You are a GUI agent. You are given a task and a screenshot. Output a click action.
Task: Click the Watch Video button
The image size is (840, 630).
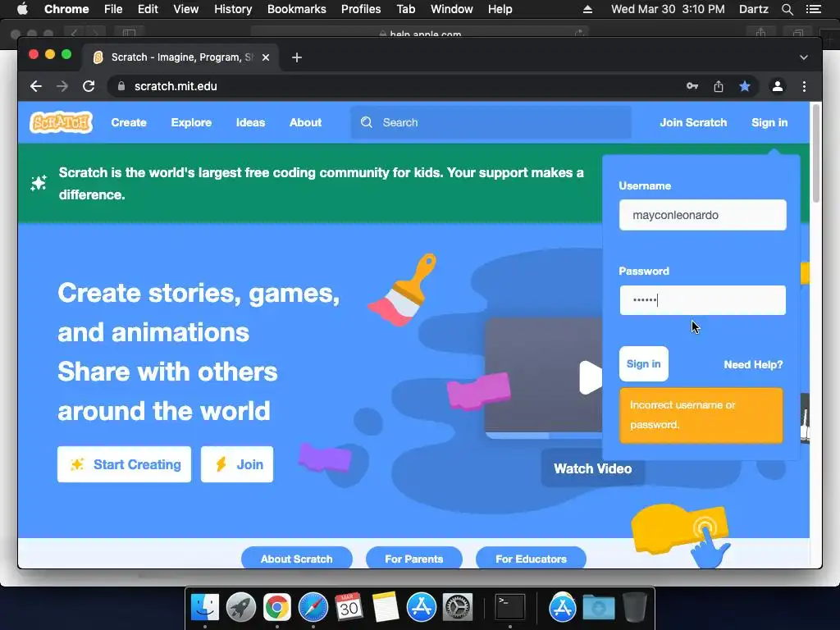coord(592,468)
